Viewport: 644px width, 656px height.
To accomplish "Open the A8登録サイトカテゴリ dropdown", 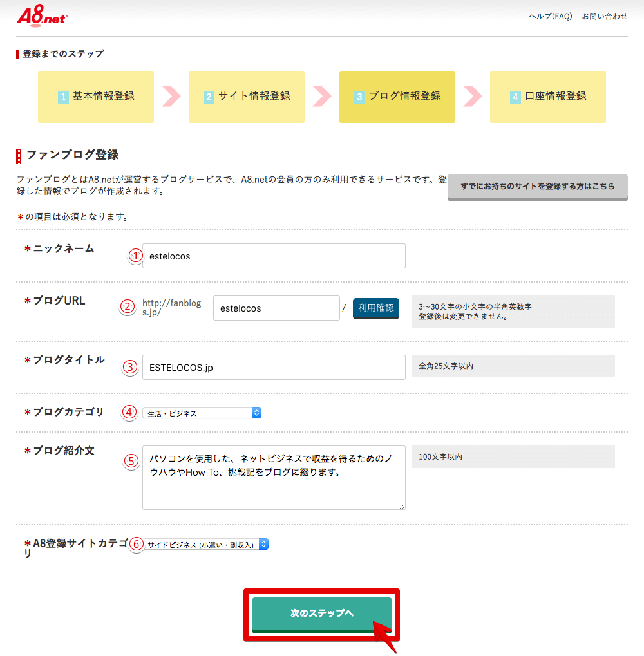I will pos(206,544).
